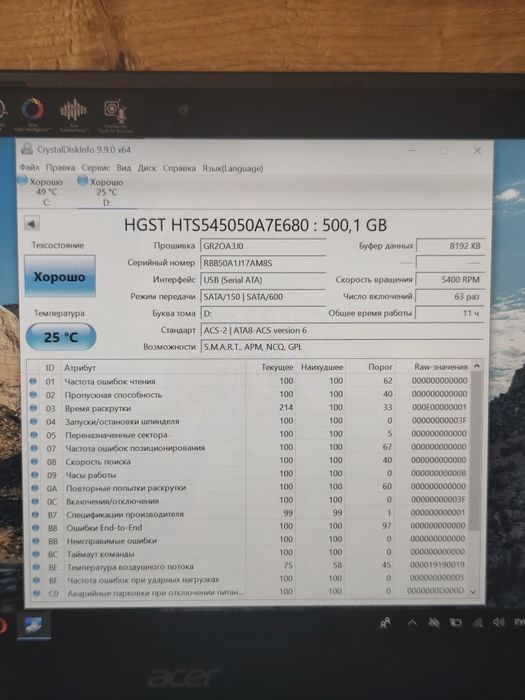This screenshot has height=700, width=525.
Task: Open the Диск menu
Action: [x=147, y=168]
